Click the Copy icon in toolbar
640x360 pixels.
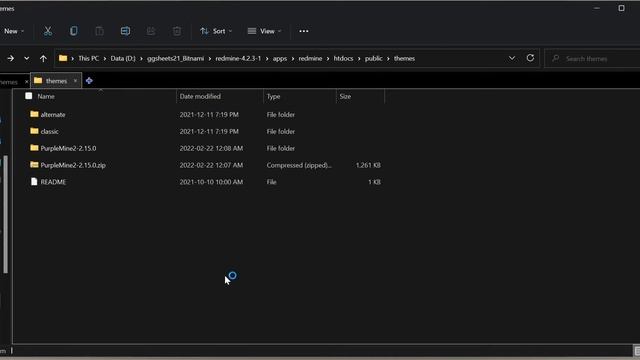click(73, 31)
